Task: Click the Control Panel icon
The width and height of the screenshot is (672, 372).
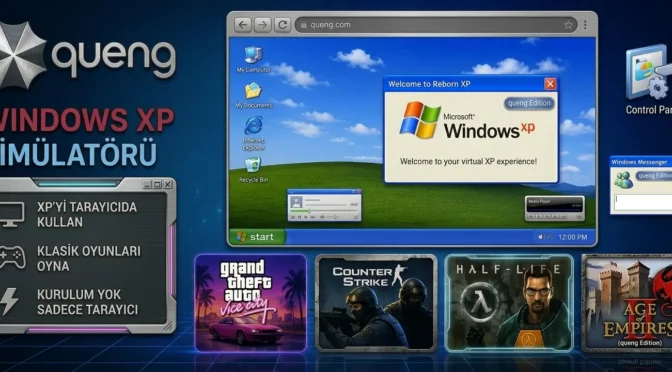Action: click(x=648, y=79)
